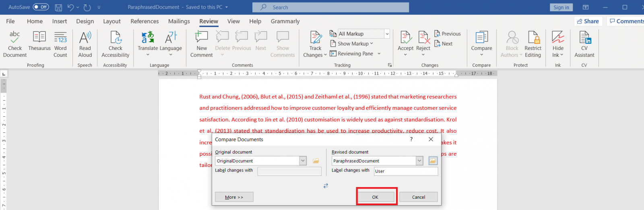Switch to the Mailings tab
This screenshot has height=210, width=644.
pos(179,21)
